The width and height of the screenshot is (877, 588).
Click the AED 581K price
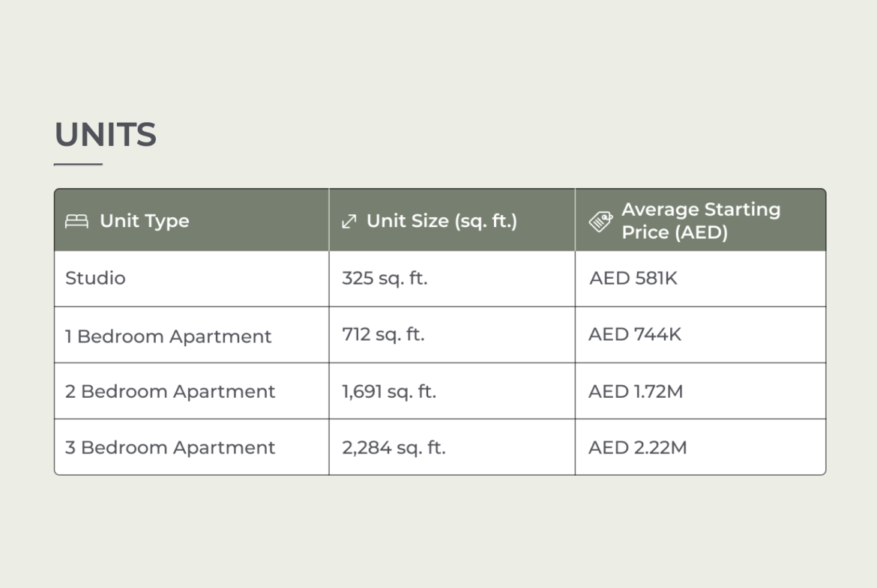633,278
